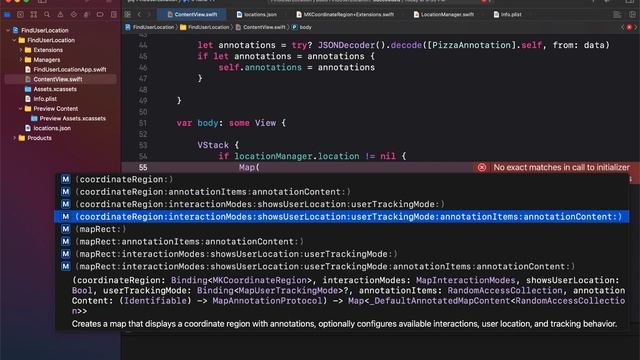640x360 pixels.
Task: Open the Symbol navigator hierarchy icon
Action: pyautogui.click(x=34, y=15)
